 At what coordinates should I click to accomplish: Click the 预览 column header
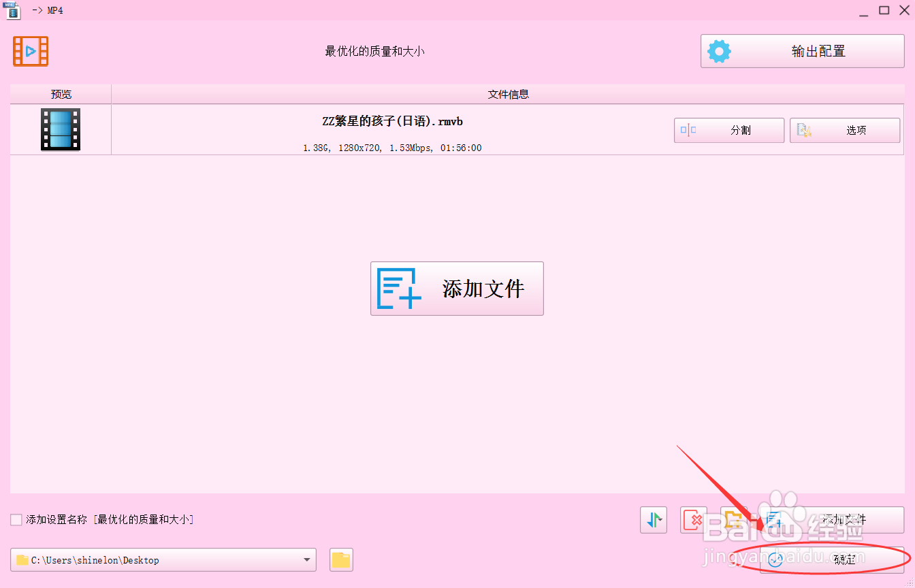coord(61,94)
